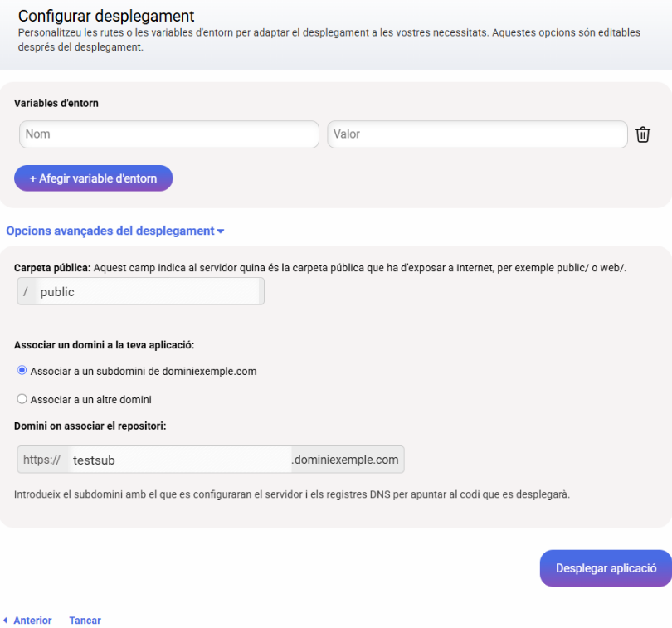Image resolution: width=672 pixels, height=628 pixels.
Task: Delete the environment variable row with trash icon
Action: pos(642,134)
